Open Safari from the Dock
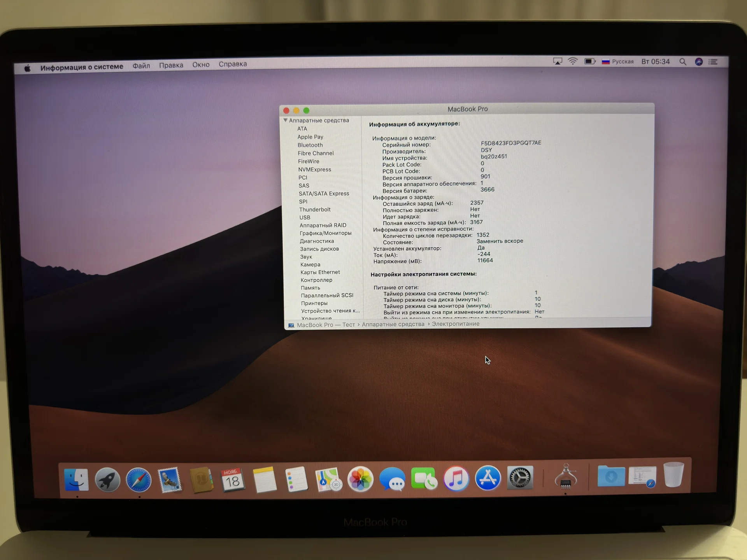This screenshot has height=560, width=747. coord(139,480)
